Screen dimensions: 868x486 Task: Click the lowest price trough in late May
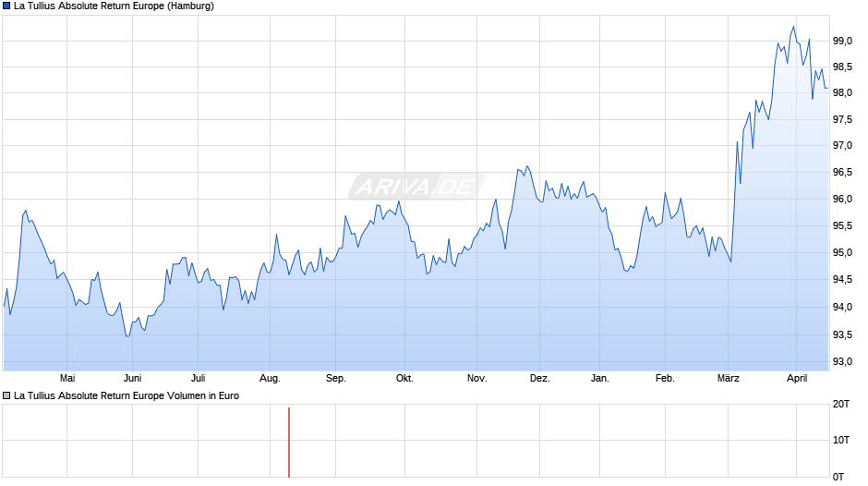(127, 335)
